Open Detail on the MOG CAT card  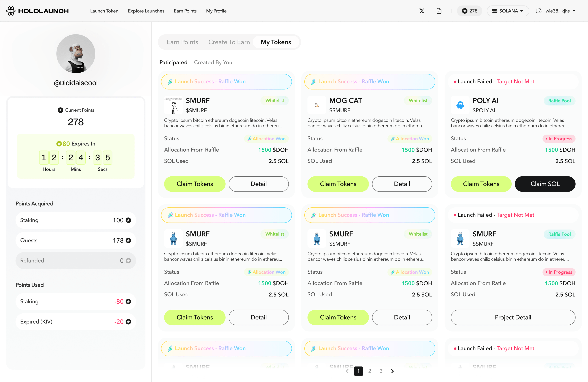coord(402,184)
